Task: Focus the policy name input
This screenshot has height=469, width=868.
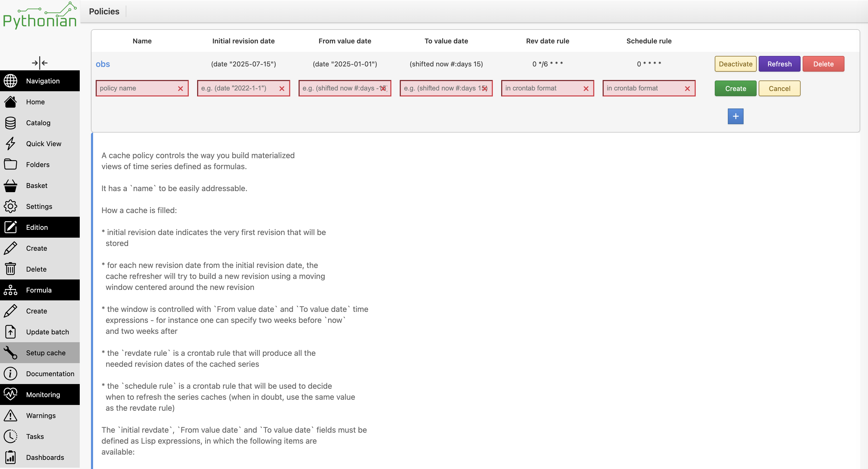Action: (x=142, y=88)
